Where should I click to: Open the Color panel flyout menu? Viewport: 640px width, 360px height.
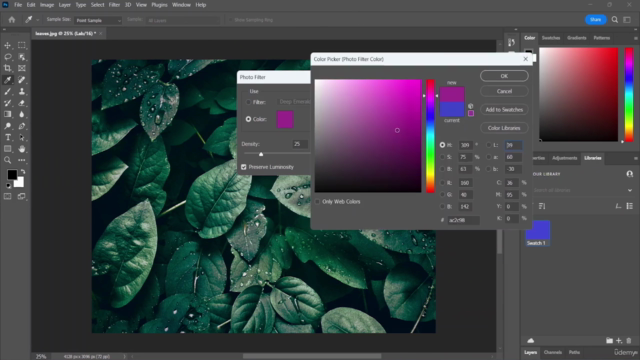pyautogui.click(x=636, y=38)
